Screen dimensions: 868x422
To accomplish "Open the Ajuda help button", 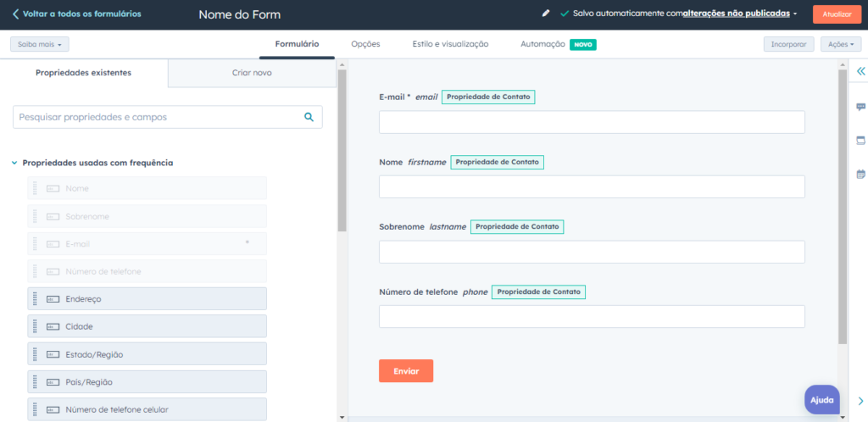I will [822, 400].
